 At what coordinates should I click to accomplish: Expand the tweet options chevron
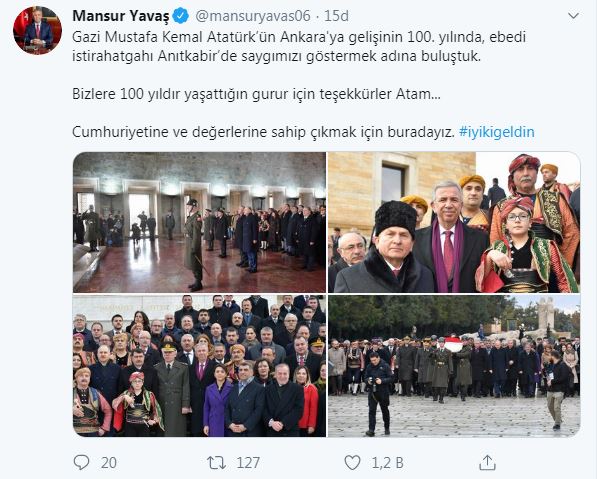[x=573, y=16]
